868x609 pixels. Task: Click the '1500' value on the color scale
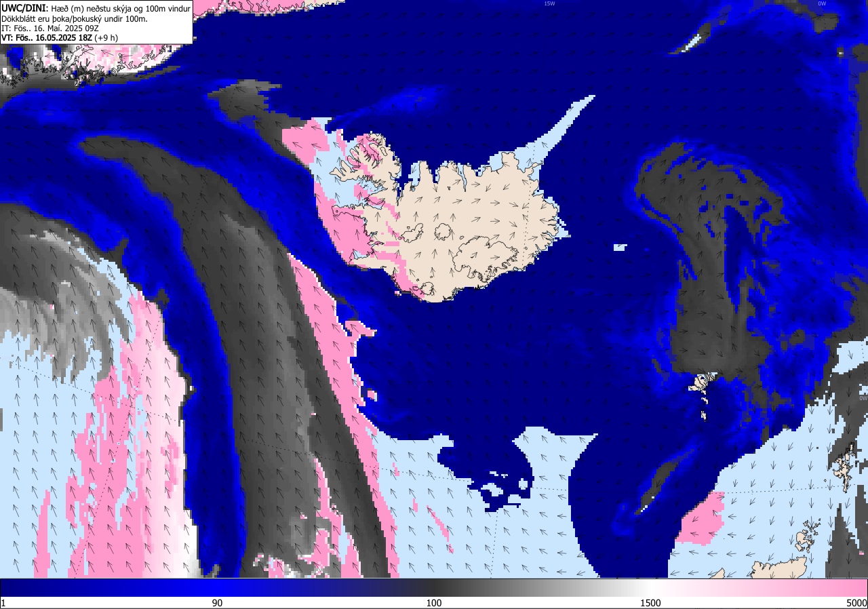[651, 603]
